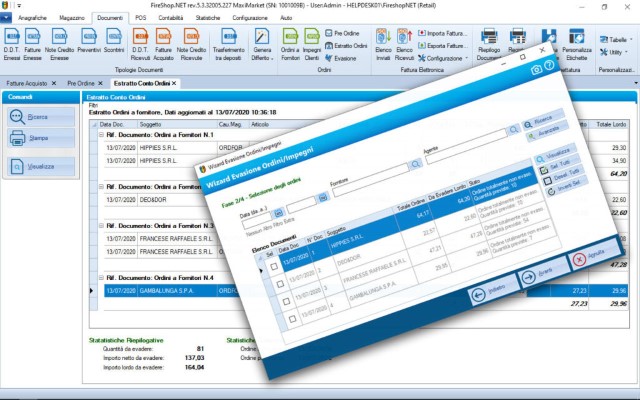Click the Ricerca command button
The height and width of the screenshot is (400, 640).
[x=31, y=117]
